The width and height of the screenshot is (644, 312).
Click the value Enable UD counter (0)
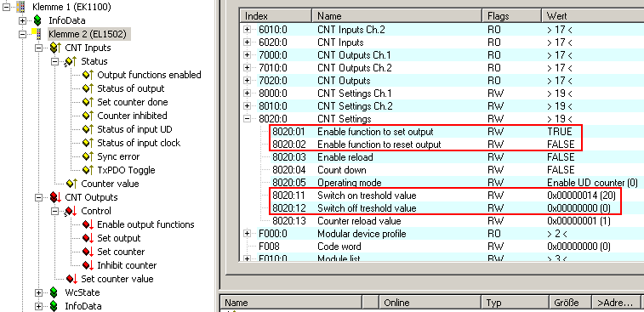click(x=592, y=183)
